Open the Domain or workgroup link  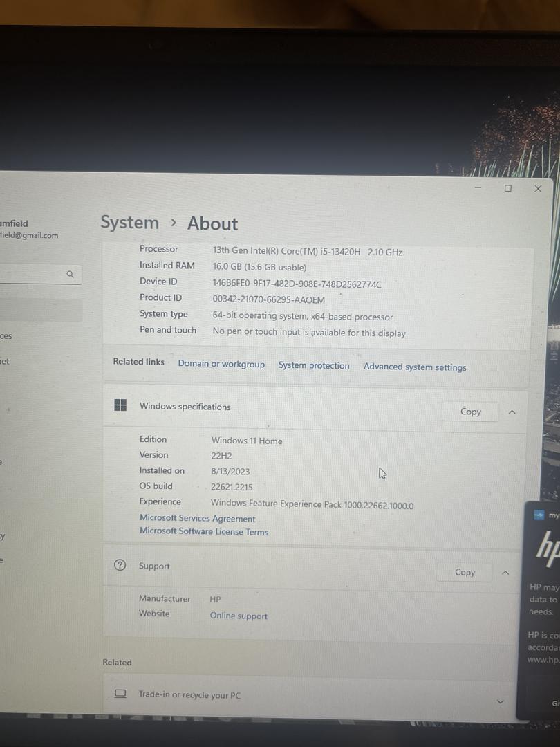(221, 364)
